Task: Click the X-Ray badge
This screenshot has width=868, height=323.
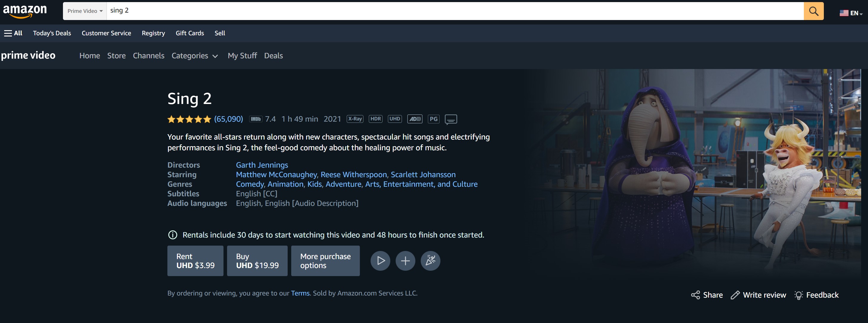Action: [x=355, y=119]
